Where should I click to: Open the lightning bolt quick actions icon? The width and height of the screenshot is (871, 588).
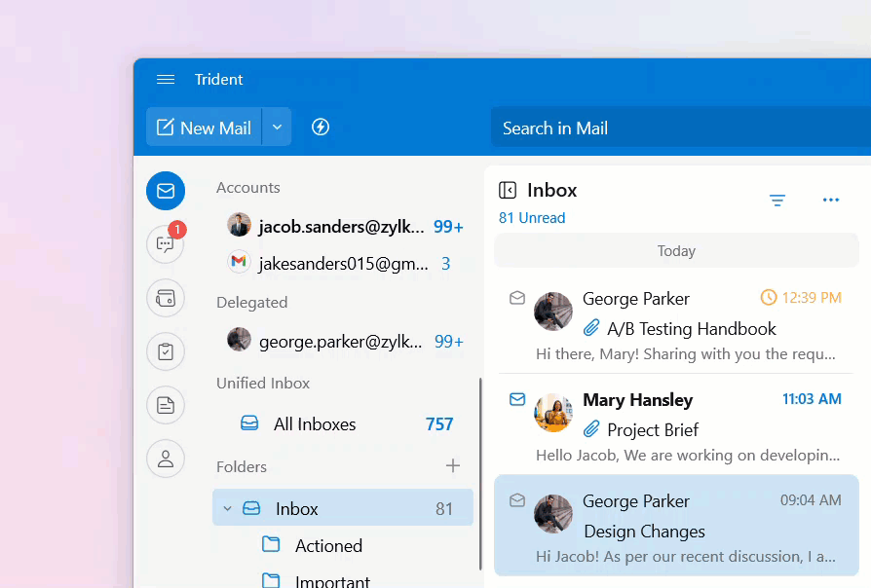[321, 128]
